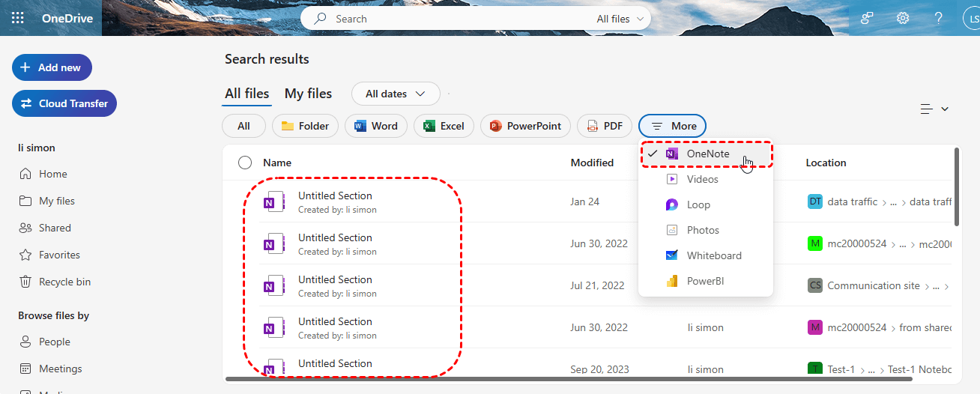Click OneNote icon of Sep 20, 2023 Untitled Section
This screenshot has width=980, height=394.
pos(273,368)
